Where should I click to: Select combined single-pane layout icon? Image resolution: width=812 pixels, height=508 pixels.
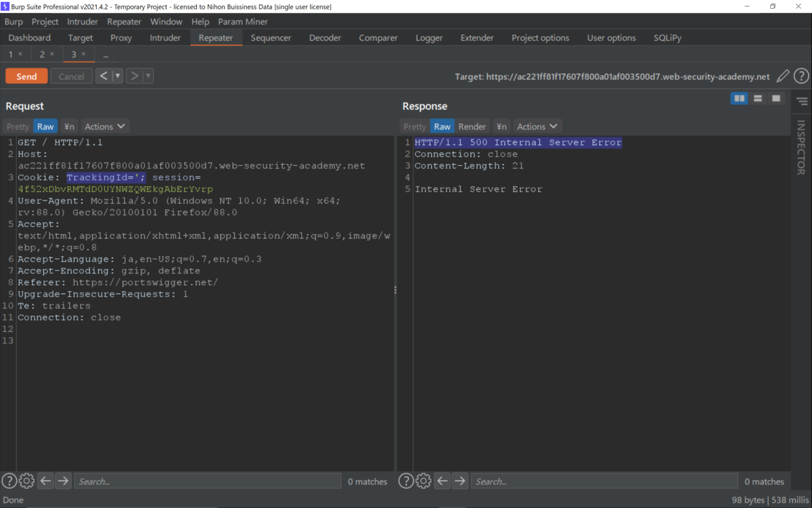pyautogui.click(x=776, y=99)
